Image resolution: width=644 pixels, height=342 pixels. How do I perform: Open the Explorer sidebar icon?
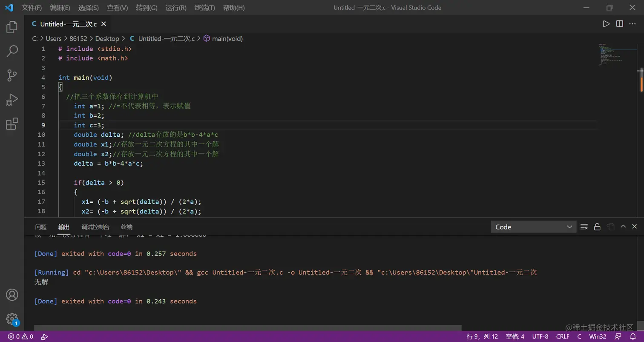11,27
